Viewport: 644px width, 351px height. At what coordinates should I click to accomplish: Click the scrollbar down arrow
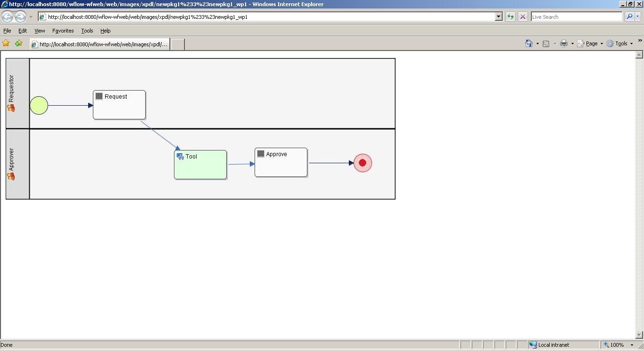640,335
